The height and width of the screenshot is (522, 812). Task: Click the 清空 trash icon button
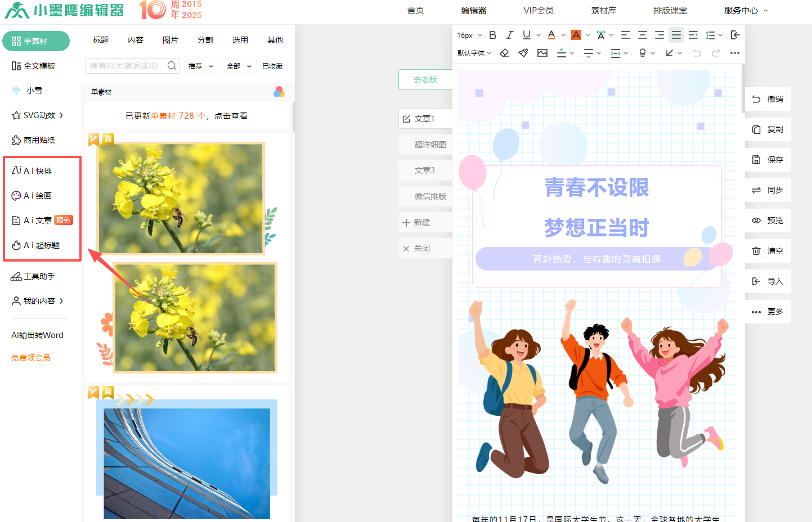tap(768, 251)
